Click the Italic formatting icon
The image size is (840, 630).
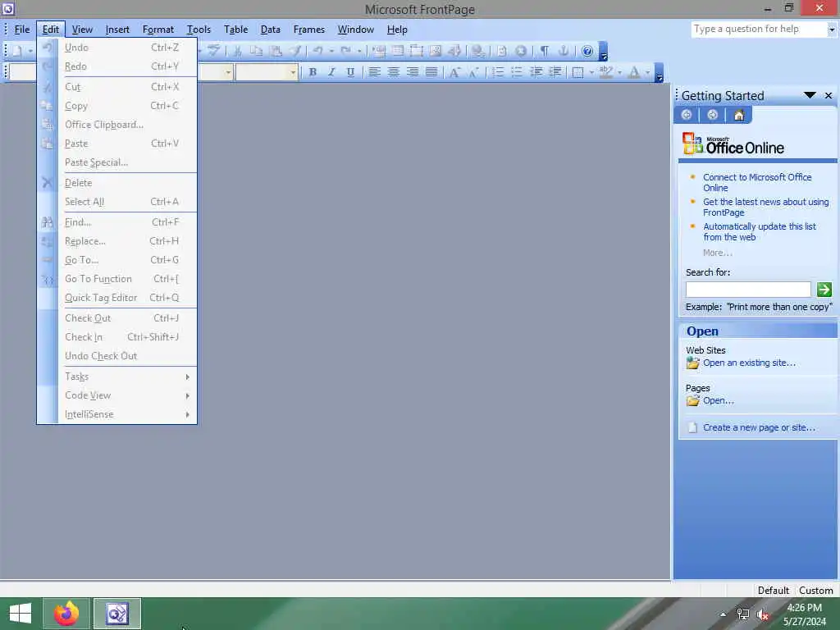pyautogui.click(x=331, y=72)
